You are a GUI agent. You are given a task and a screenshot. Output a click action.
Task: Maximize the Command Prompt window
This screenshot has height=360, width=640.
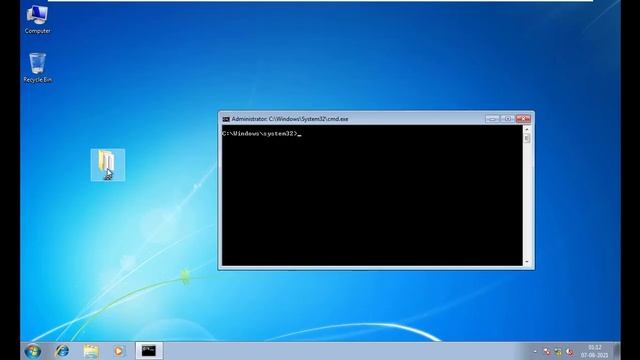(507, 119)
